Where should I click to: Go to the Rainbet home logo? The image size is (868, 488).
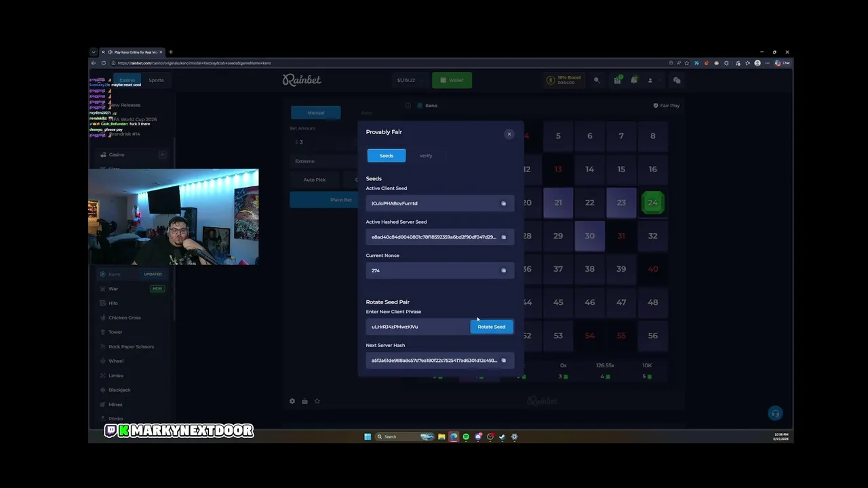302,80
